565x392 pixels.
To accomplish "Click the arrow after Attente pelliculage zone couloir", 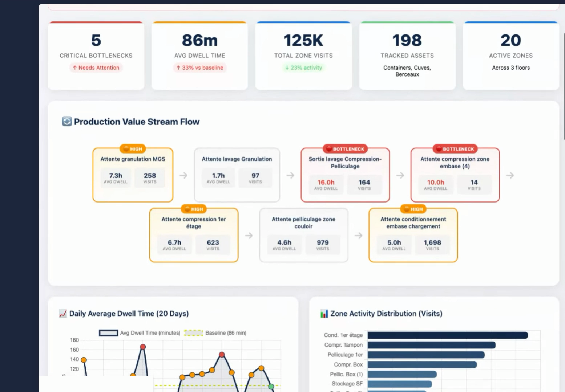I will click(358, 236).
